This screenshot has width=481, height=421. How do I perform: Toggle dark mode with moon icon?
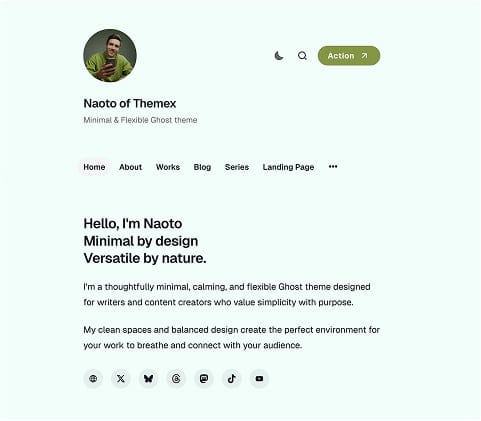279,56
